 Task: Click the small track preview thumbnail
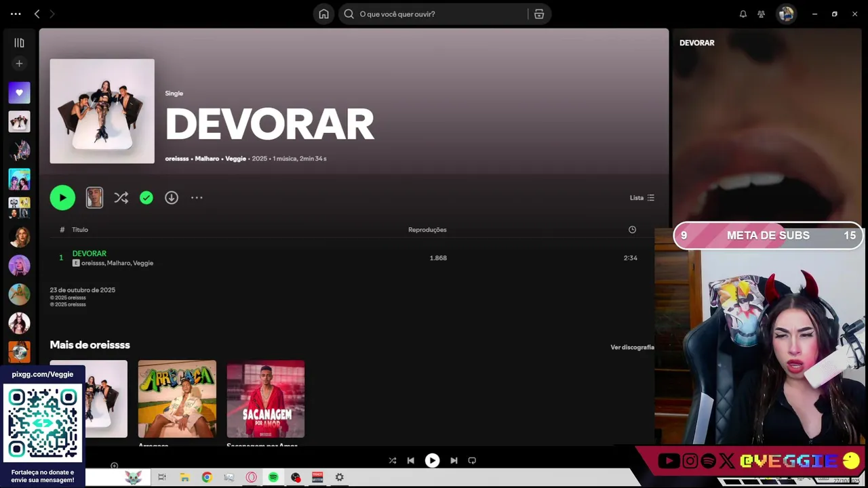[94, 198]
